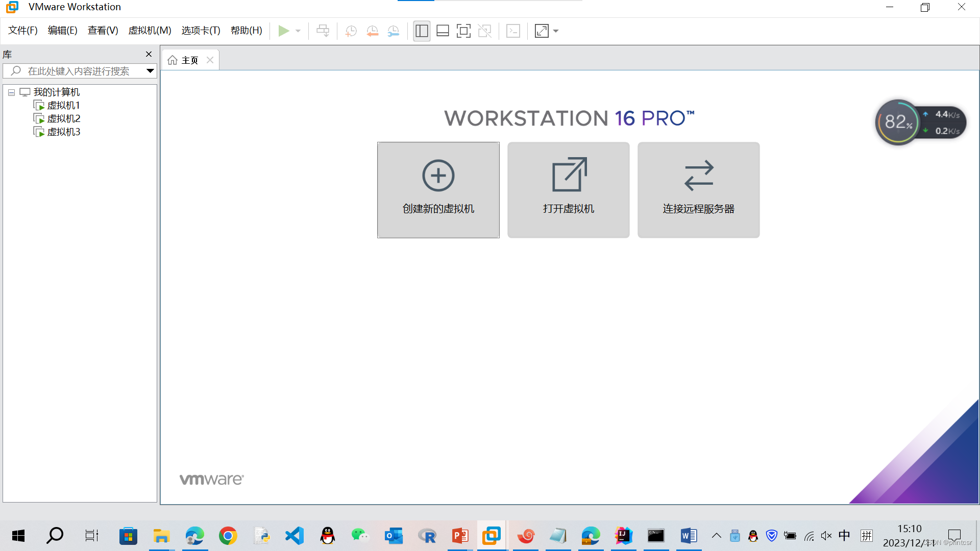Click the take snapshot clock icon

tap(351, 31)
